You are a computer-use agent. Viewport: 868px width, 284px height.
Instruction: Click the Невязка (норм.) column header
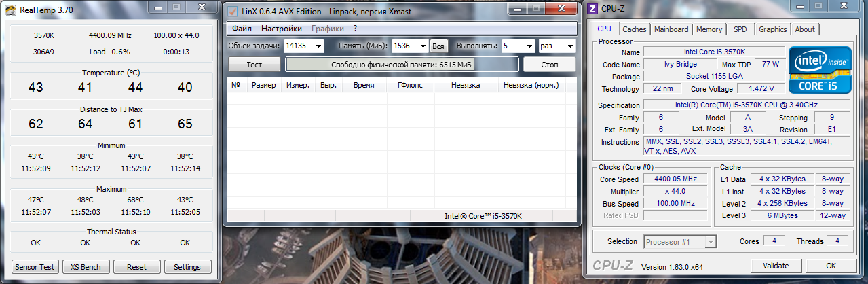pyautogui.click(x=531, y=85)
